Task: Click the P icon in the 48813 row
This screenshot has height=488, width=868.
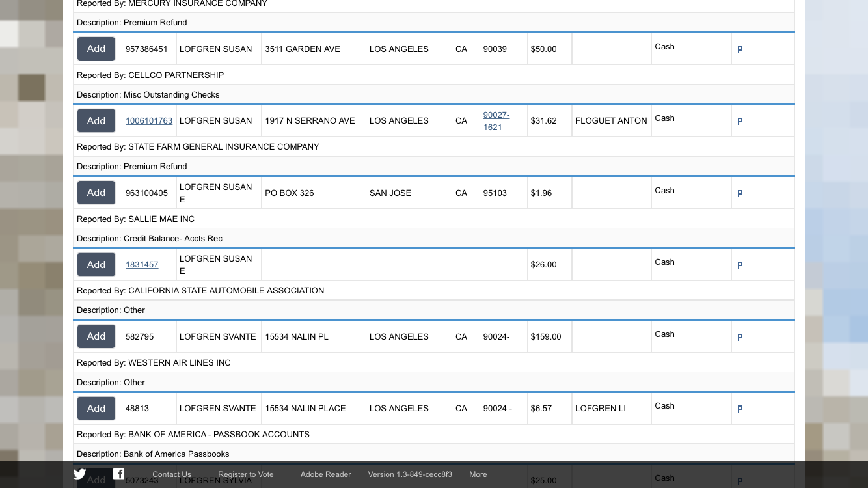Action: pyautogui.click(x=740, y=409)
